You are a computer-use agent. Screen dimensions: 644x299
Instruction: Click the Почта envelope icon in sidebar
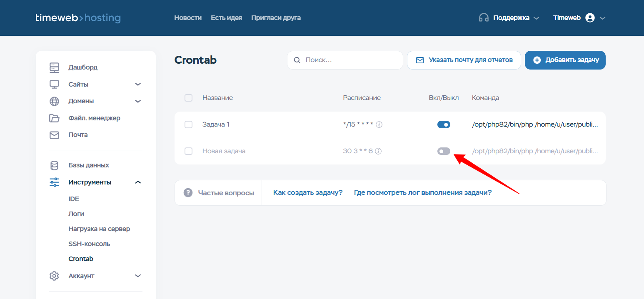click(x=54, y=135)
